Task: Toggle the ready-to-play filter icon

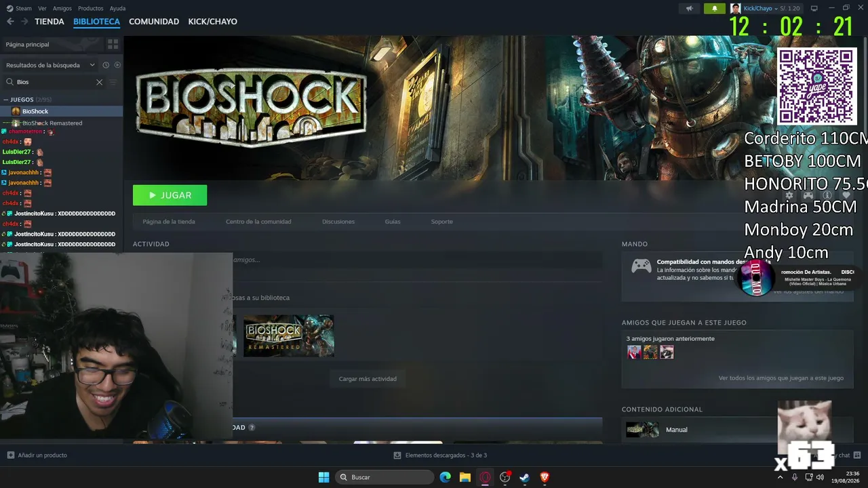Action: tap(117, 65)
